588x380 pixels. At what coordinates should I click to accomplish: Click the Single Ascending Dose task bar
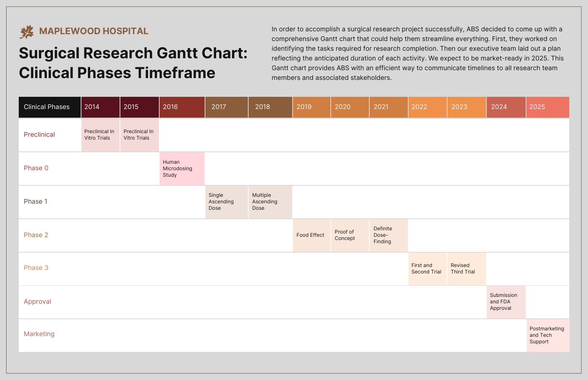[x=226, y=202]
